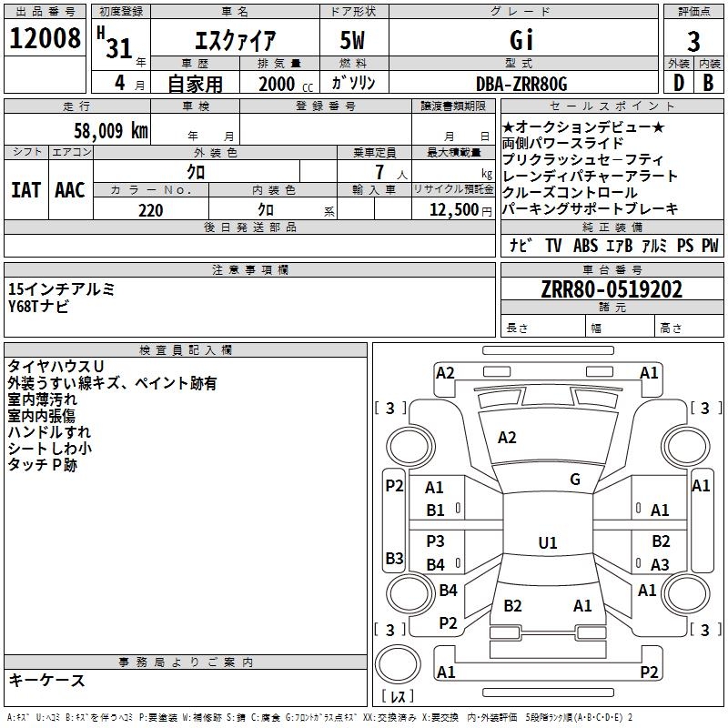Click the エアB equipment entry

coord(620,246)
